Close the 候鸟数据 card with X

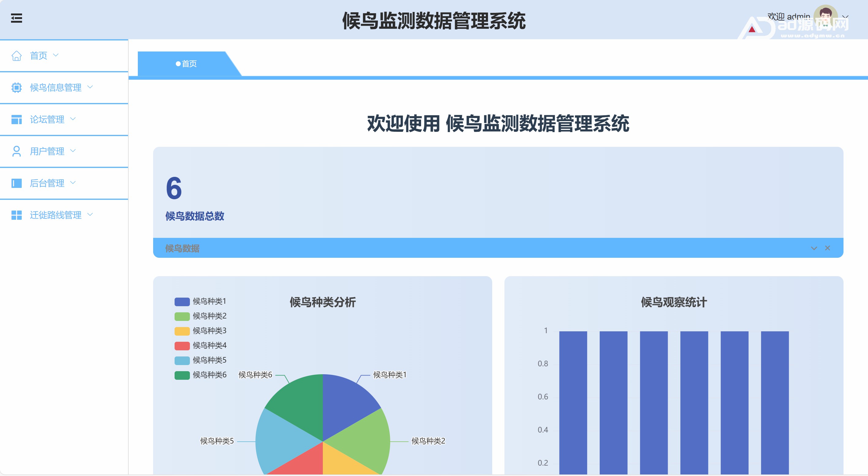pos(827,248)
